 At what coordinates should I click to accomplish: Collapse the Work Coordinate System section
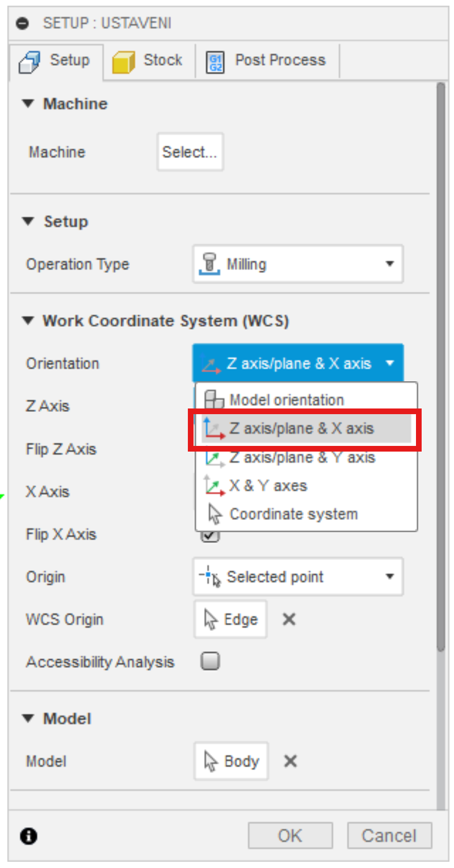click(28, 321)
